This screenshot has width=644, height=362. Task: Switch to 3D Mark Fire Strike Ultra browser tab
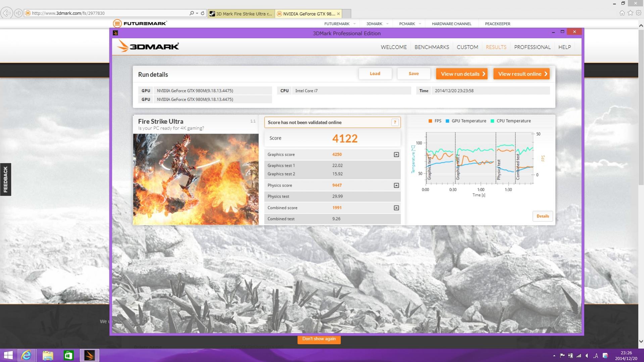(241, 14)
